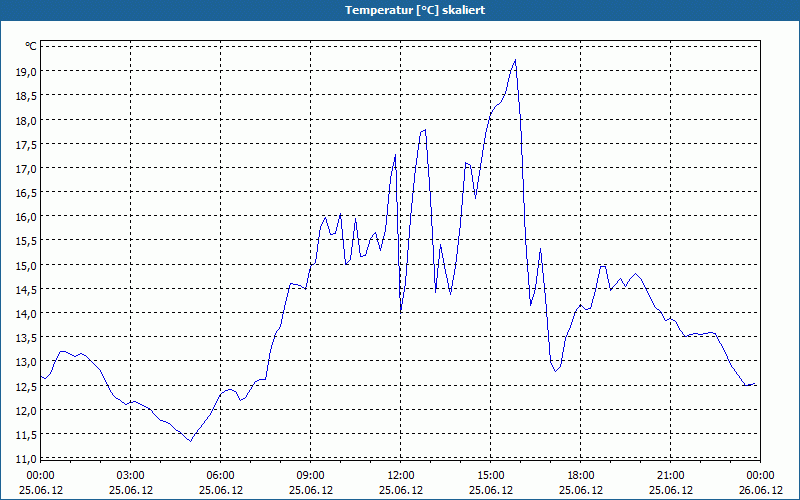Choose the 11,5 y-axis label
The image size is (800, 500).
(27, 435)
